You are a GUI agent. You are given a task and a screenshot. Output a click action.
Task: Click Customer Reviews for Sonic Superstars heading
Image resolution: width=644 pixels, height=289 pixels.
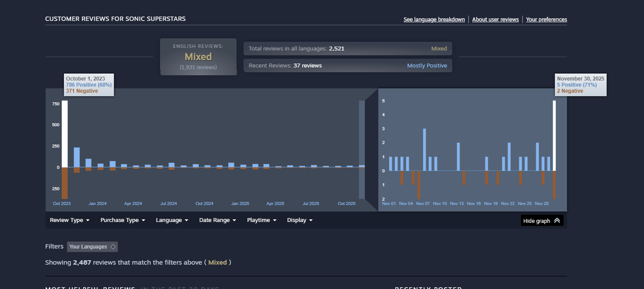point(115,19)
